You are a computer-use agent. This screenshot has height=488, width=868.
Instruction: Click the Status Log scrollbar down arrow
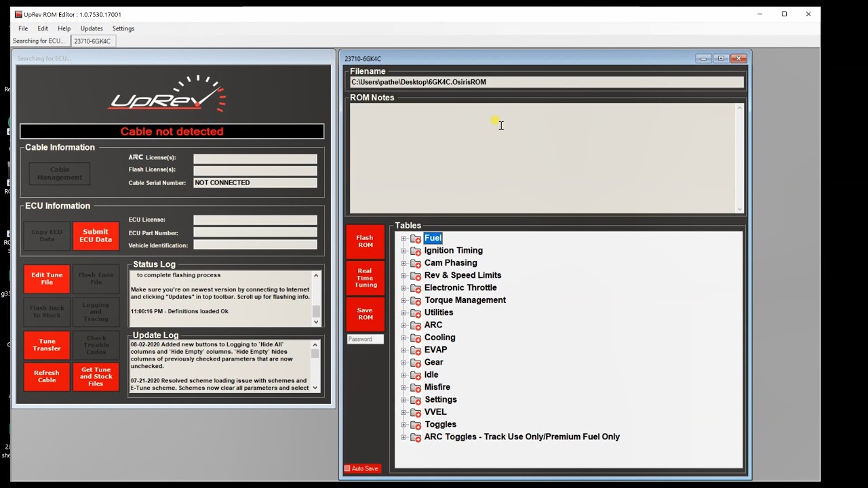(315, 322)
